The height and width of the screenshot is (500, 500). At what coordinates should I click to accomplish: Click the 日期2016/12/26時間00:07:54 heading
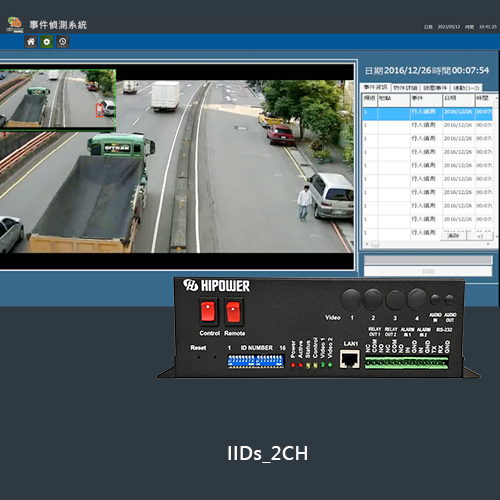pyautogui.click(x=427, y=71)
